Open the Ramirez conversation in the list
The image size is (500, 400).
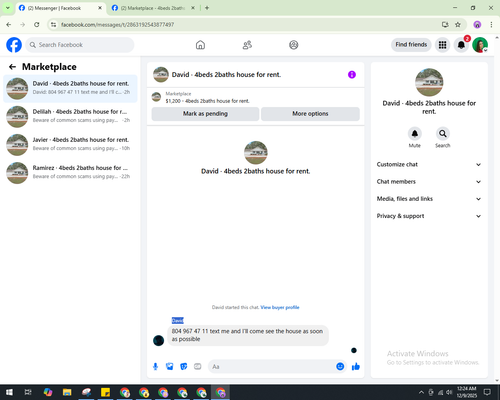click(70, 172)
